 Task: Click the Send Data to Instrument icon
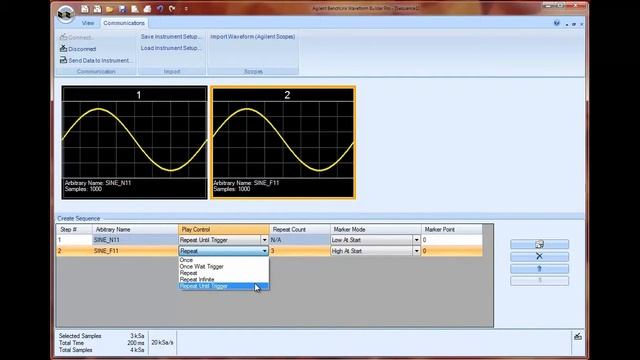(x=63, y=60)
